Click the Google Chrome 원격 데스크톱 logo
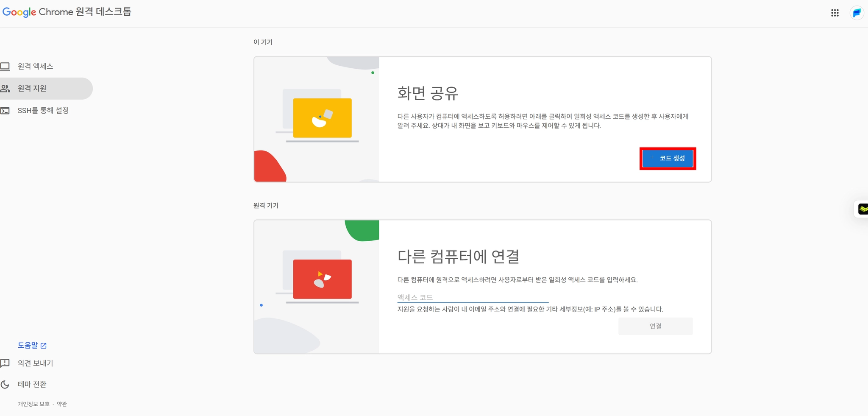The height and width of the screenshot is (416, 868). (x=67, y=12)
